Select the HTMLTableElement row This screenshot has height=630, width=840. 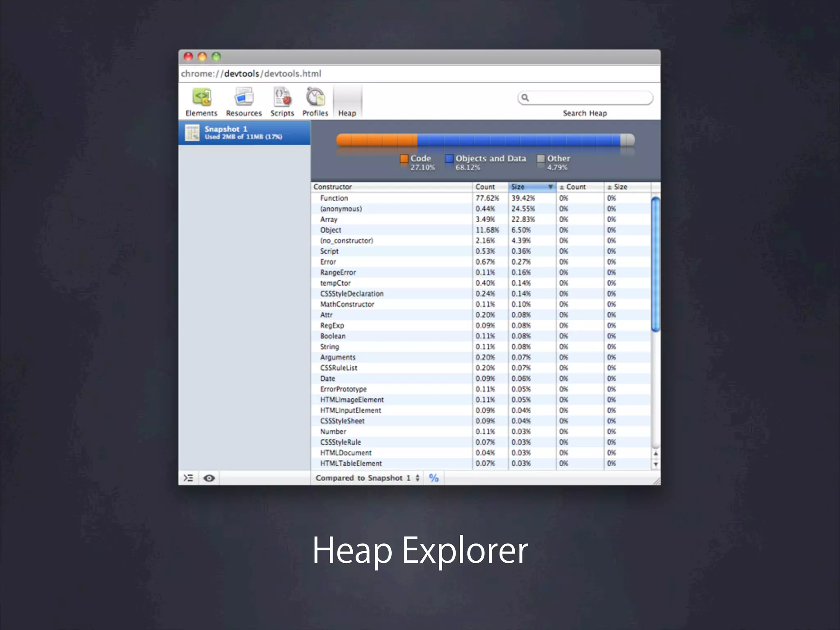click(x=481, y=463)
